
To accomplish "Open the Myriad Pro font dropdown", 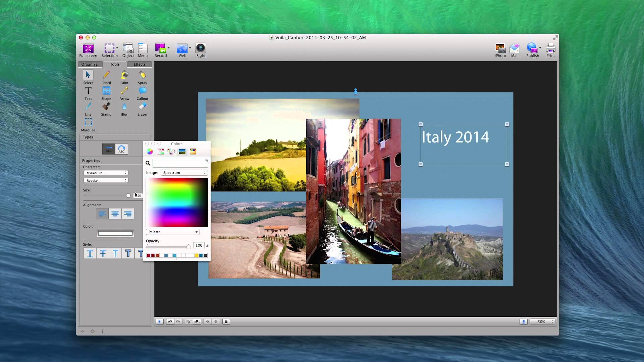I will pyautogui.click(x=106, y=173).
